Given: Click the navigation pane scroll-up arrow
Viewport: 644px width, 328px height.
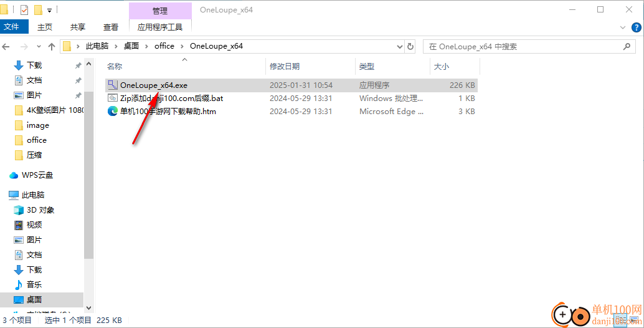Looking at the screenshot, I should coord(88,64).
